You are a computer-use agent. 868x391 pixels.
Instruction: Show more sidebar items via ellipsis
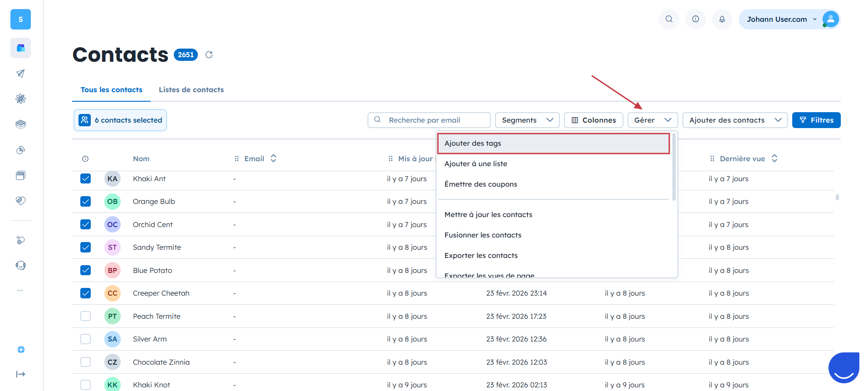pos(20,290)
